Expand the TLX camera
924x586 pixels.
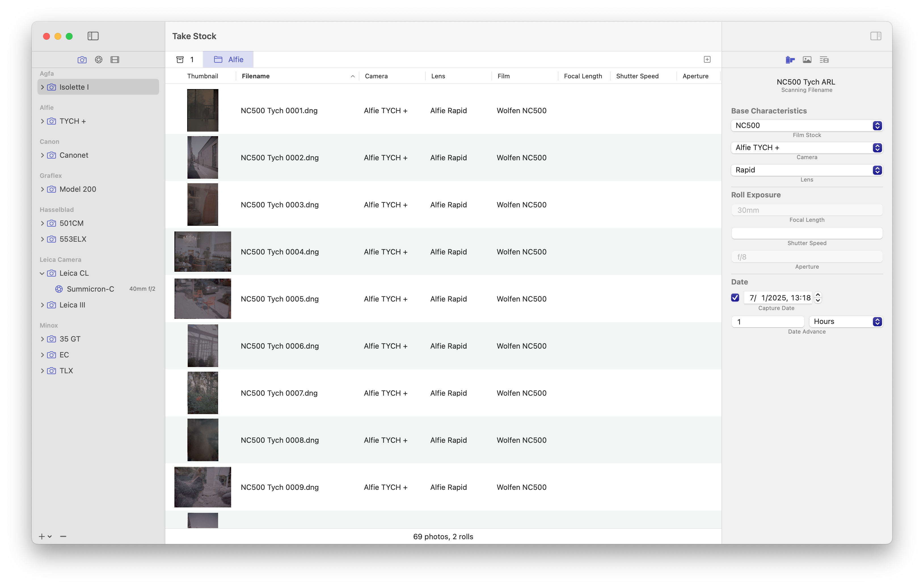click(42, 371)
